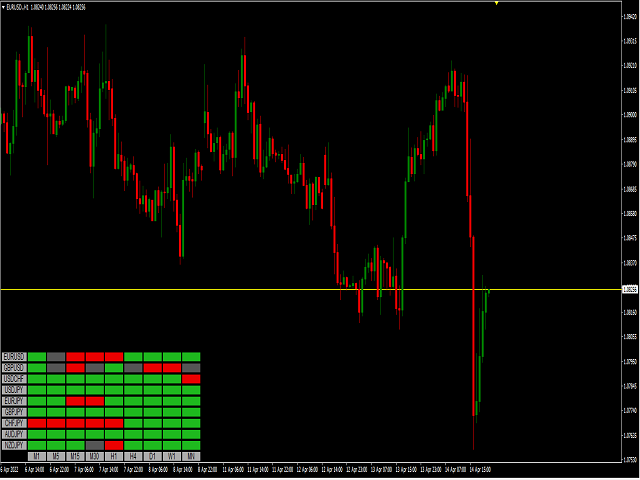Click the green GBPJPY D1 signal cell

coord(153,412)
